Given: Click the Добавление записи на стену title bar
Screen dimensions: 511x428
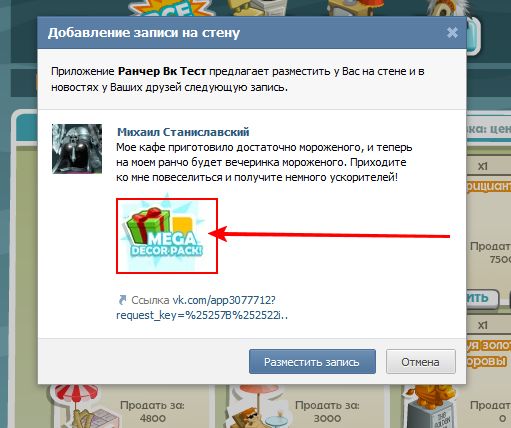Looking at the screenshot, I should pyautogui.click(x=252, y=33).
